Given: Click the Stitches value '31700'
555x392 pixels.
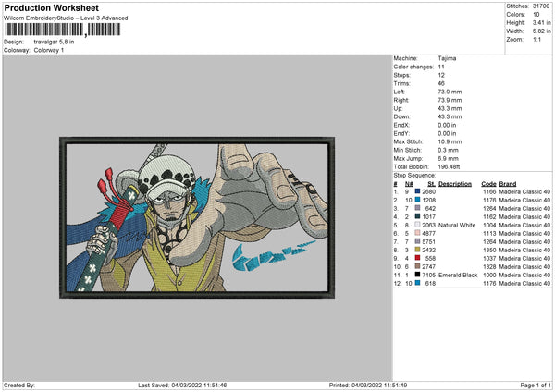Looking at the screenshot, I should click(541, 6).
